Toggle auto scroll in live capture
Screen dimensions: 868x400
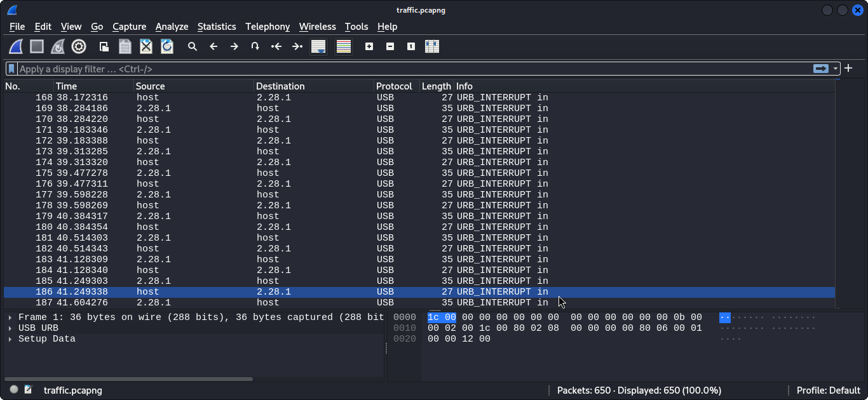coord(318,46)
